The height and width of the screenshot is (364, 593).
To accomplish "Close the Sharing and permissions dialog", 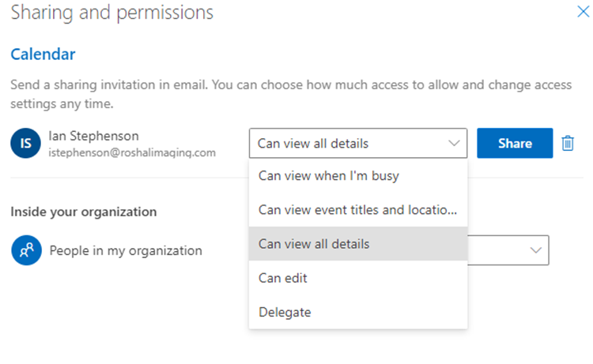I will click(581, 11).
